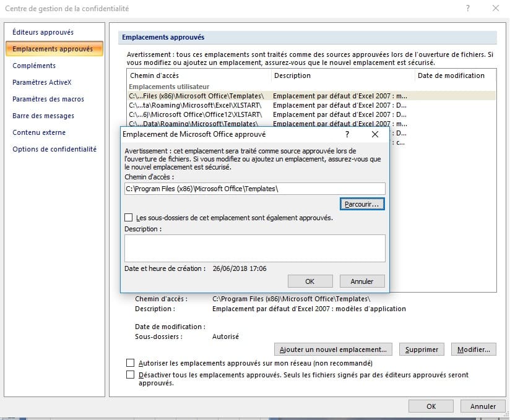The width and height of the screenshot is (510, 420).
Task: Enable the sous-dossiers également approuvés checkbox
Action: tap(129, 218)
